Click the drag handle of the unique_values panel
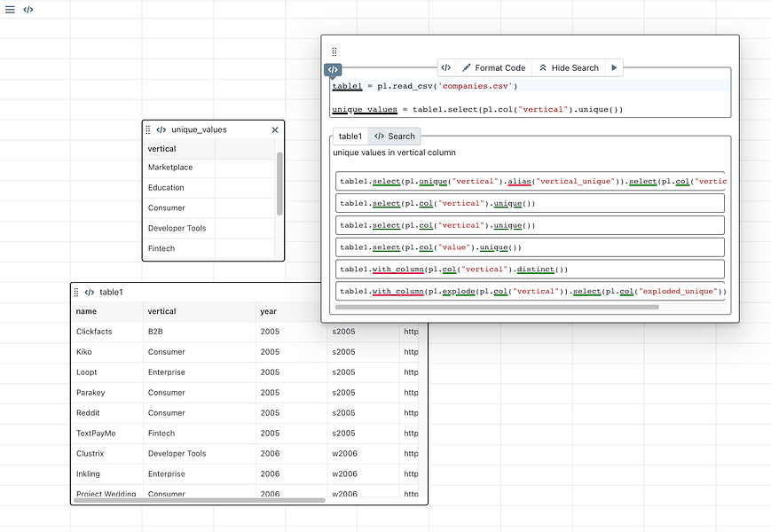Image resolution: width=771 pixels, height=532 pixels. 148,129
